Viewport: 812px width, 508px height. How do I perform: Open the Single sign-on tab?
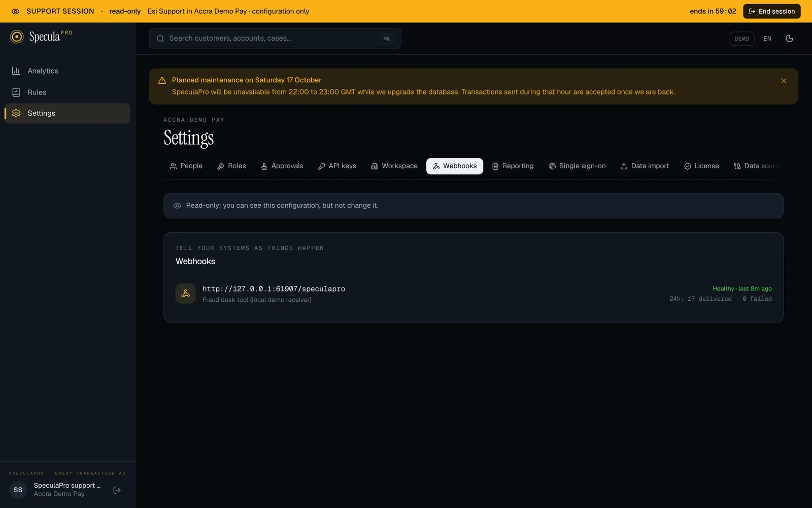(577, 166)
